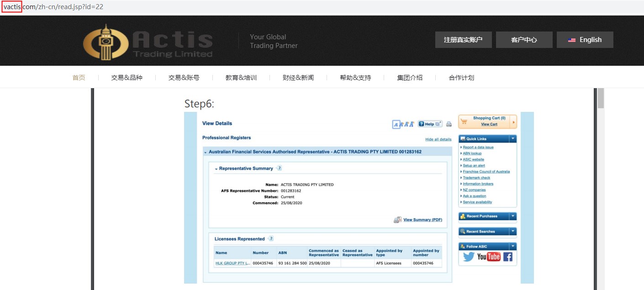644x290 pixels.
Task: Select the smallest font size icon
Action: 396,124
